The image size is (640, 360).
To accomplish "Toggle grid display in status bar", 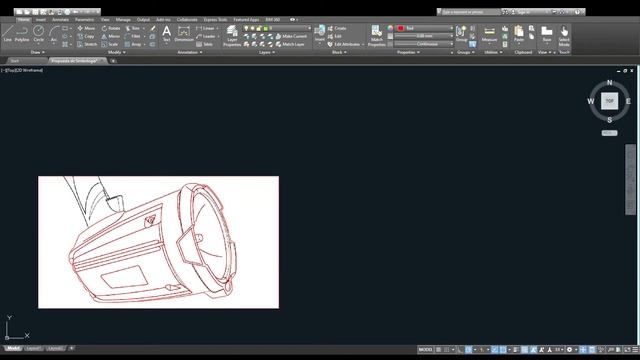I will 438,349.
